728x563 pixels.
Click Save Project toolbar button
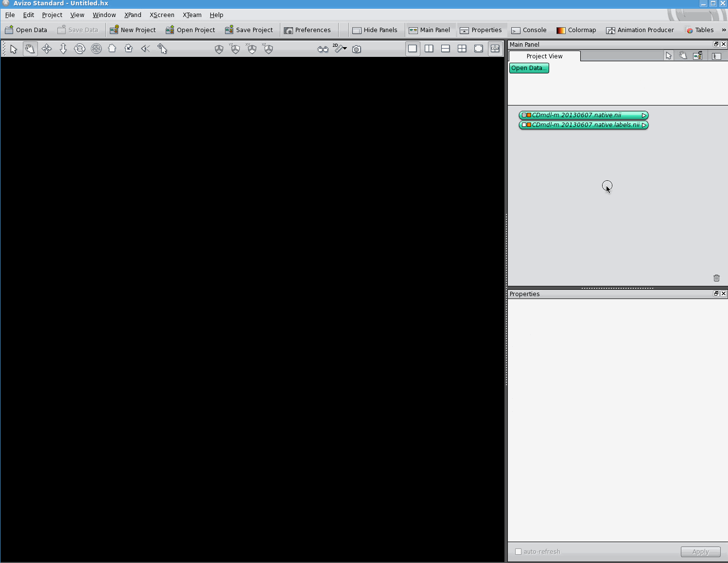point(249,30)
